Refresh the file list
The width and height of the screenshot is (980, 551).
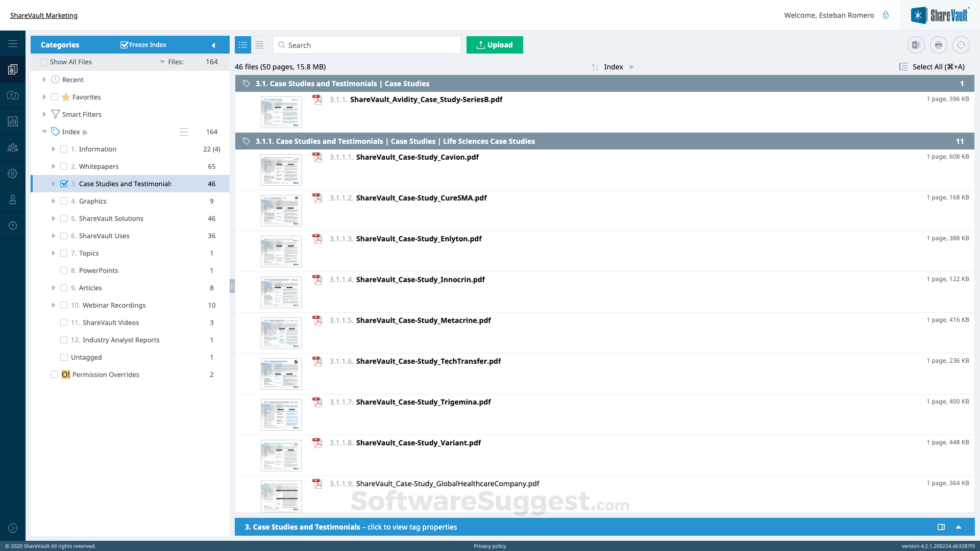[962, 45]
